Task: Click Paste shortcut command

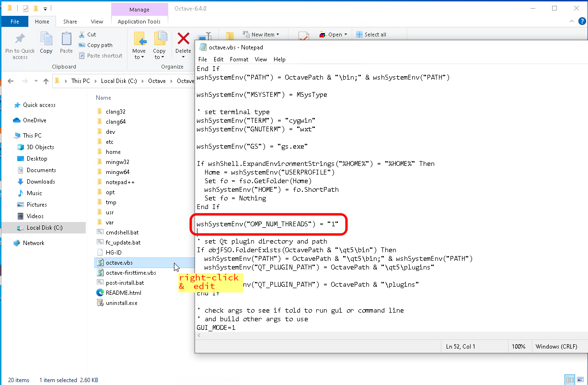Action: coord(100,56)
